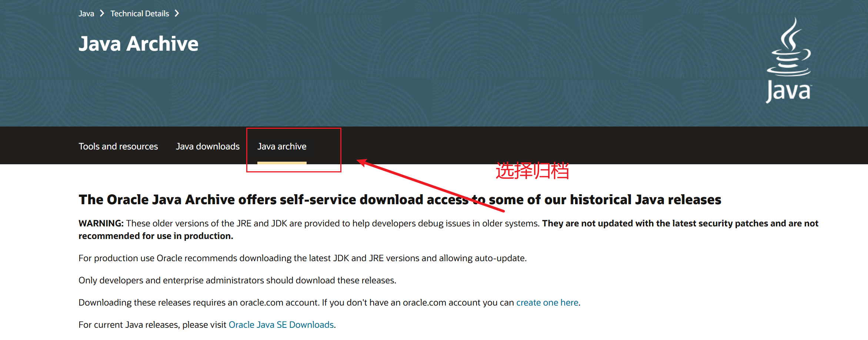Click the Java Archive page title

tap(138, 44)
